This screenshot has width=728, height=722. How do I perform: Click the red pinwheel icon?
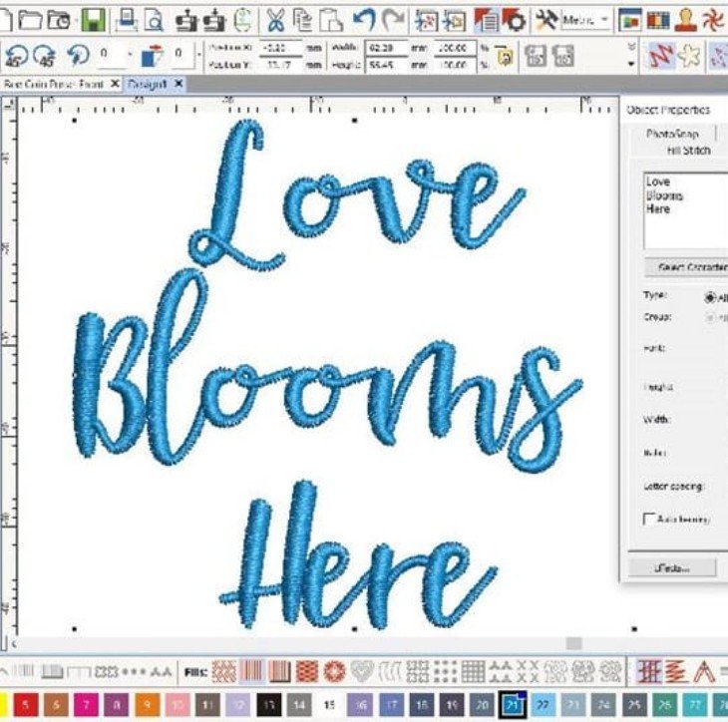pyautogui.click(x=714, y=20)
